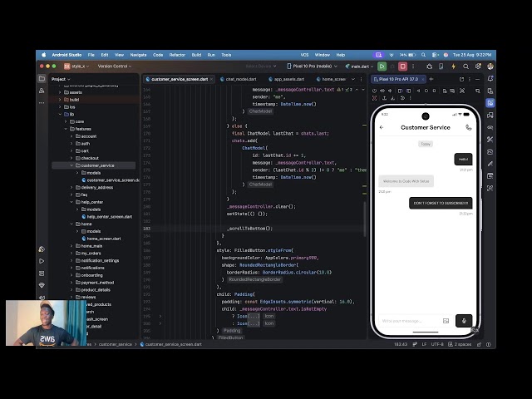Click the Debug bug icon in toolbar
Screen dimensions: 532x399
click(x=429, y=66)
